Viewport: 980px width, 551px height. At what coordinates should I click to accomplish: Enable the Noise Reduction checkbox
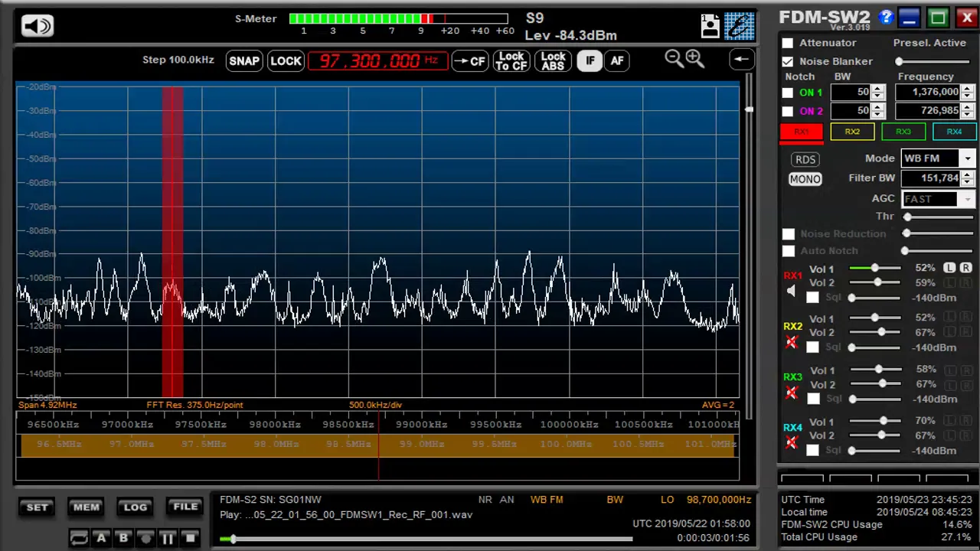pos(789,233)
